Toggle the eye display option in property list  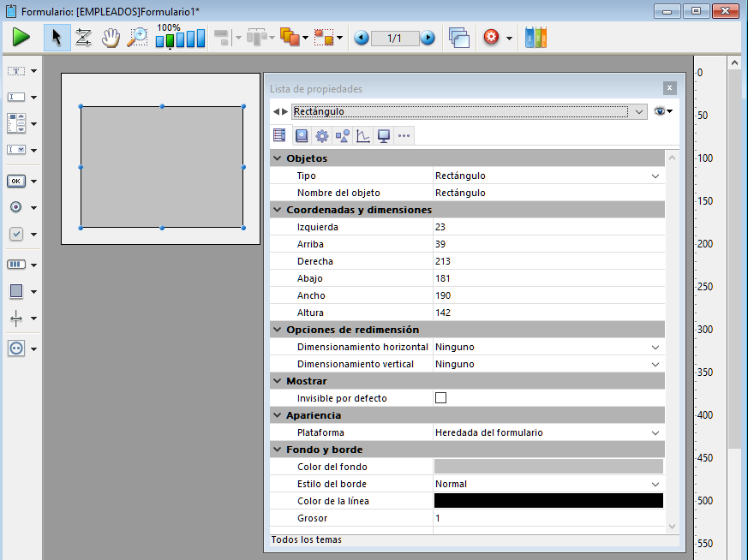[x=661, y=111]
